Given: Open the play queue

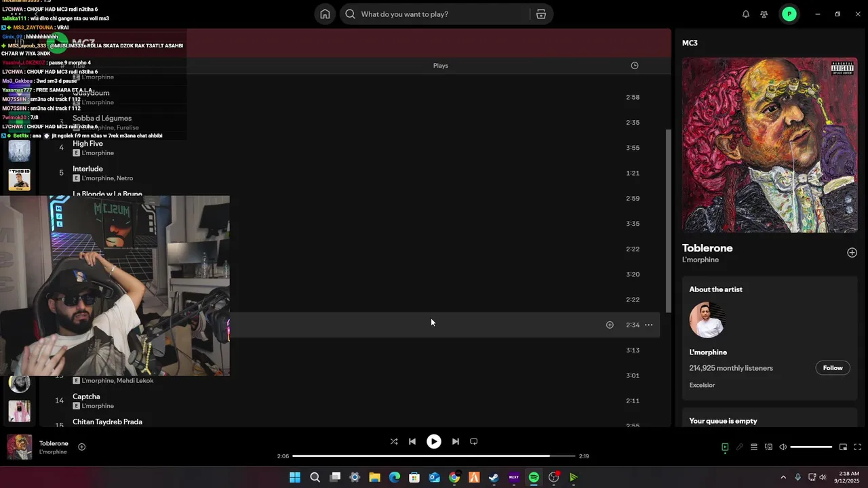Looking at the screenshot, I should coord(754,447).
